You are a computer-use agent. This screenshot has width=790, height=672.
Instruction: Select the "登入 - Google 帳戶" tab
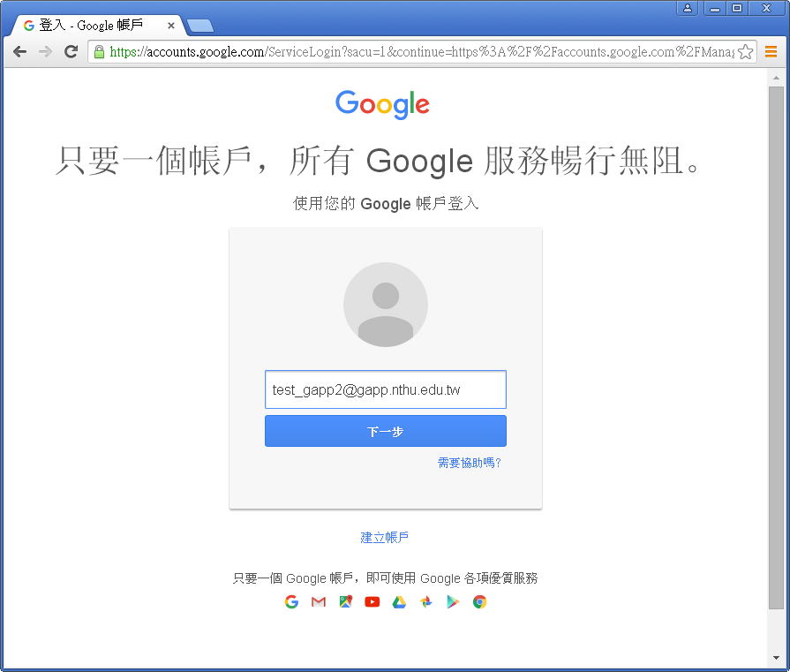coord(93,26)
